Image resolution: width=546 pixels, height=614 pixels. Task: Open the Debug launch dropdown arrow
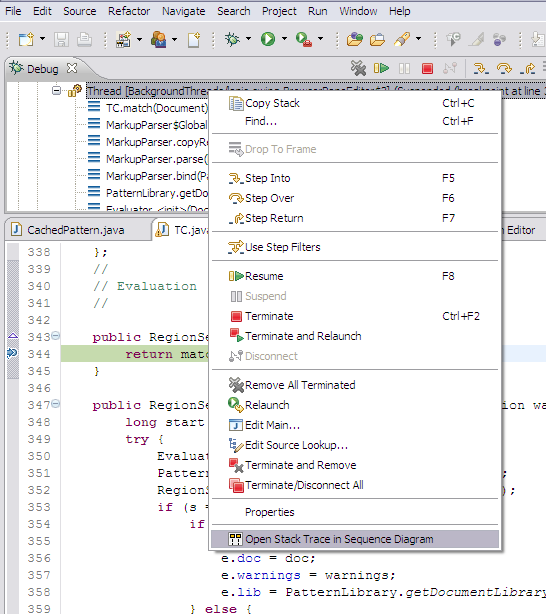click(x=248, y=39)
